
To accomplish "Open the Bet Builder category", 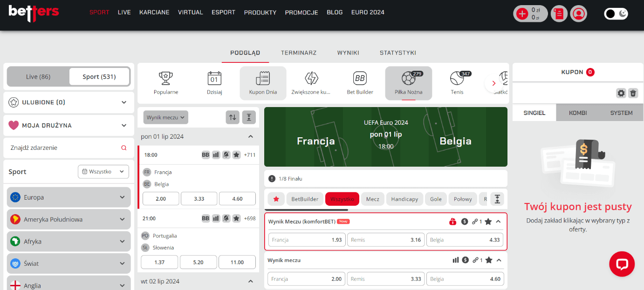I will click(x=360, y=83).
